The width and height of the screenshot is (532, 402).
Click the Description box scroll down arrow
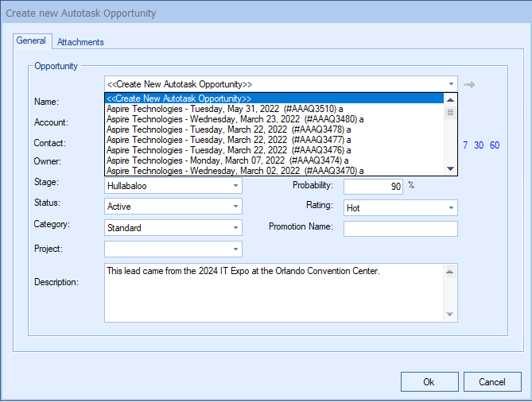(451, 315)
